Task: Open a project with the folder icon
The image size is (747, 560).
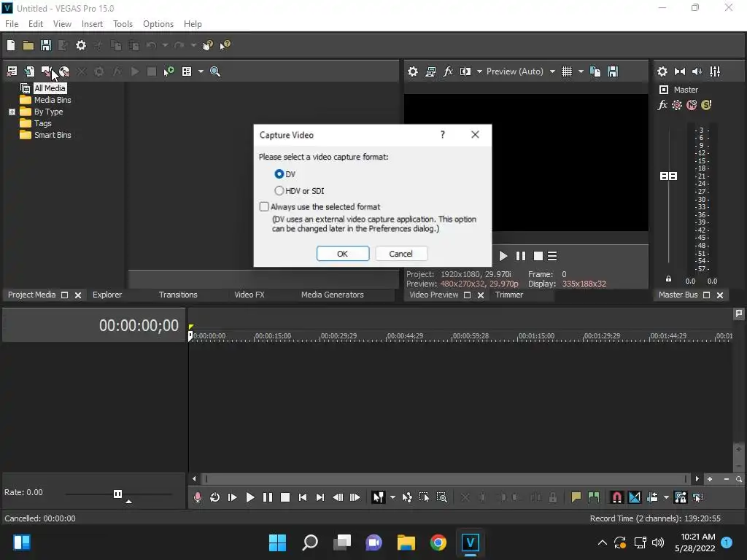Action: coord(28,45)
